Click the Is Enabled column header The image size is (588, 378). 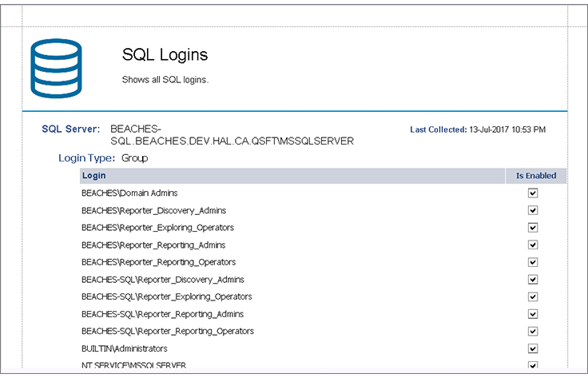535,176
